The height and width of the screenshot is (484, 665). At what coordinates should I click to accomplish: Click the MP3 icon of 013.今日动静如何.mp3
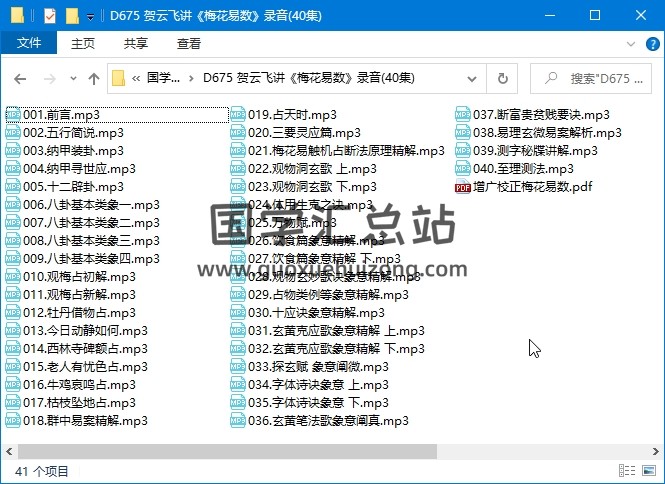[13, 330]
